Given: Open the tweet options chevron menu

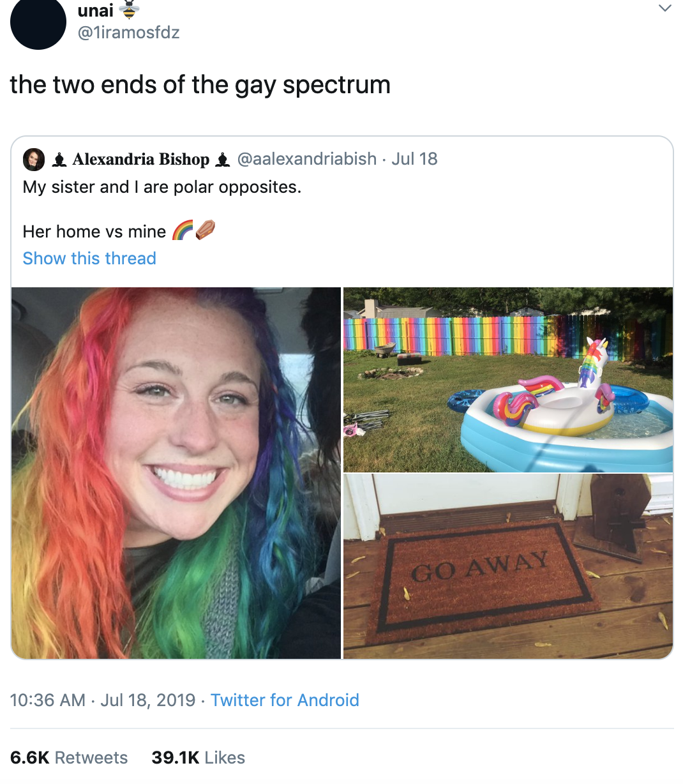Looking at the screenshot, I should [665, 8].
